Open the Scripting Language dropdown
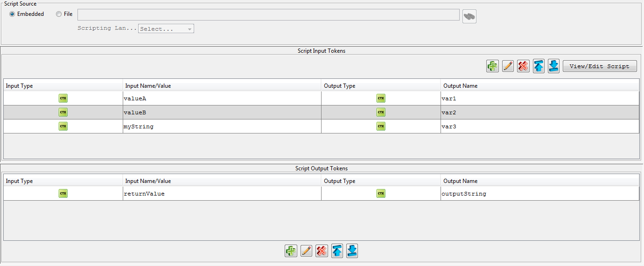The width and height of the screenshot is (644, 266). point(166,29)
